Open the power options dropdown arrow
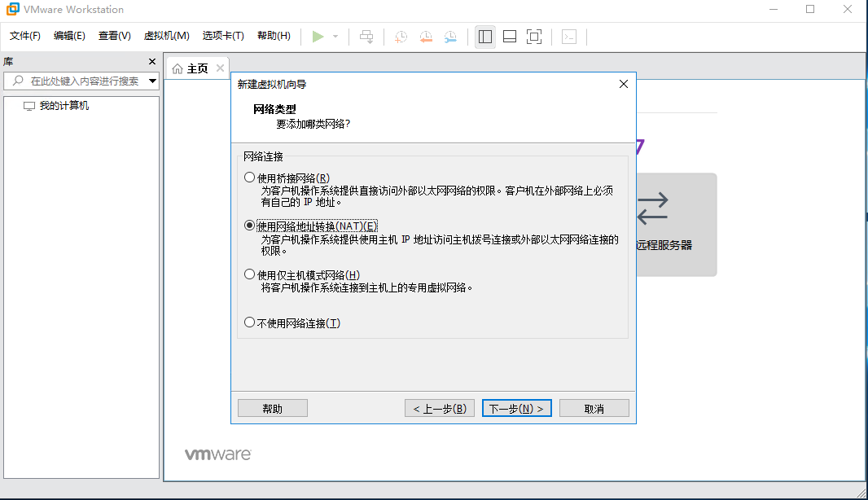 [335, 37]
